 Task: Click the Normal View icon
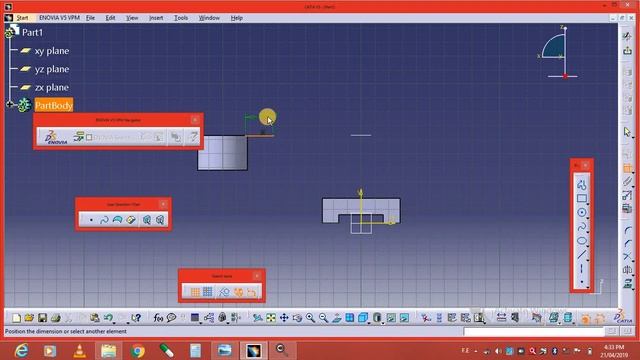(x=337, y=318)
